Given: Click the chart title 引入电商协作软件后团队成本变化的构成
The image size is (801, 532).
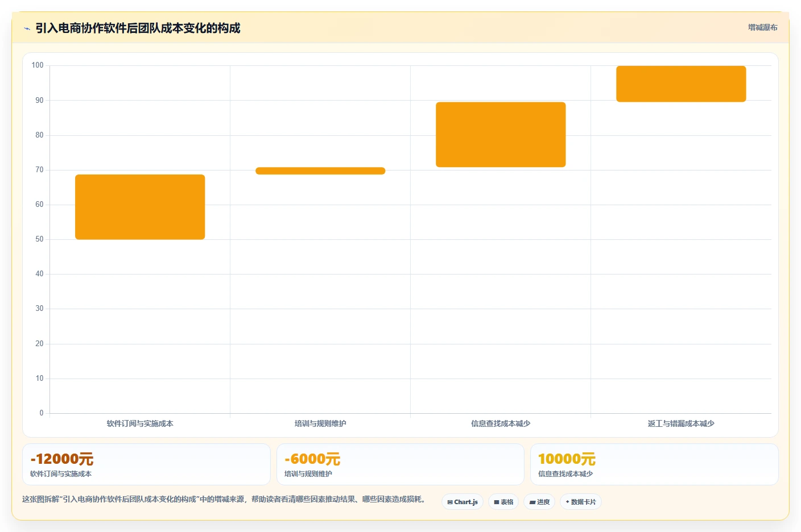Looking at the screenshot, I should click(138, 28).
